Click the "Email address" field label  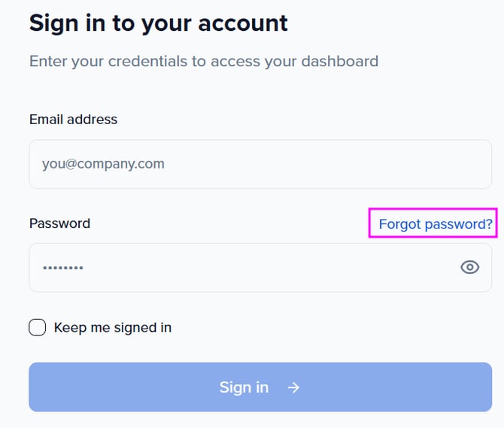[73, 119]
